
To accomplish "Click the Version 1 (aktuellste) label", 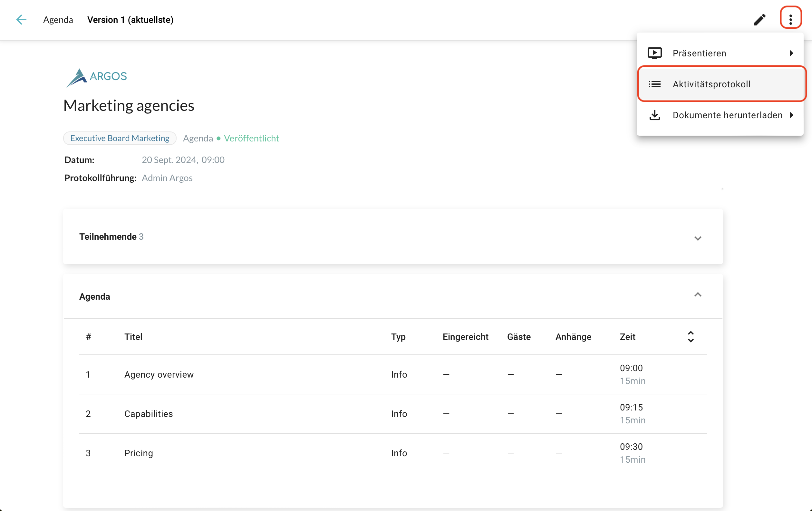I will coord(130,20).
